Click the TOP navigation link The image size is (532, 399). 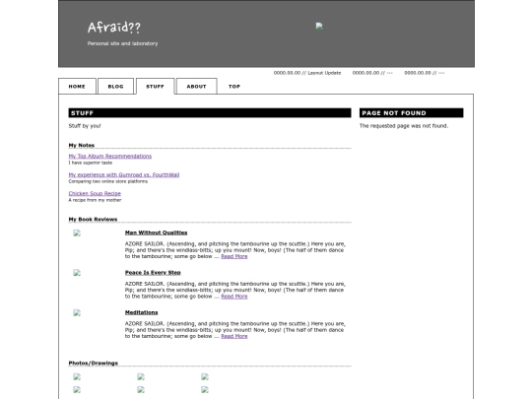click(234, 86)
